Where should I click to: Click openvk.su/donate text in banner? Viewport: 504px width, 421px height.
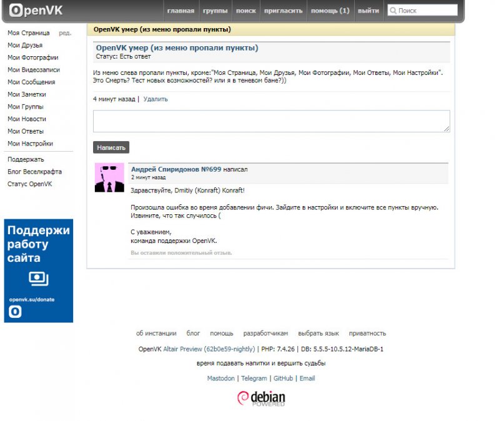click(x=32, y=300)
